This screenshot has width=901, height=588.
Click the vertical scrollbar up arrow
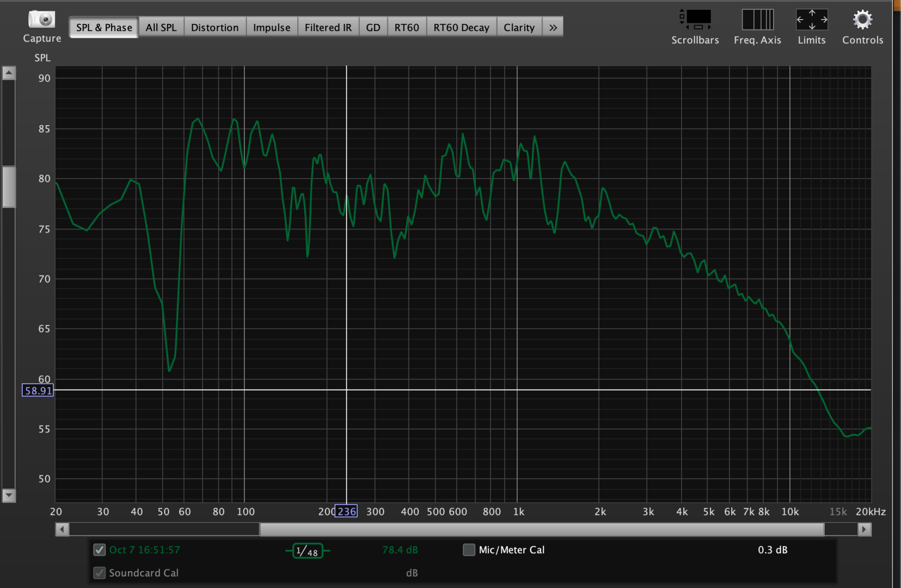9,73
